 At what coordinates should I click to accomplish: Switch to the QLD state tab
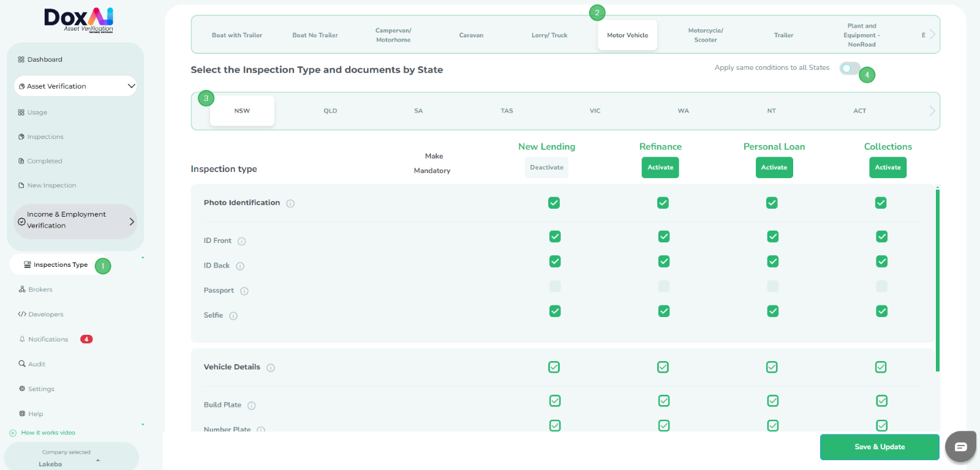[x=330, y=111]
